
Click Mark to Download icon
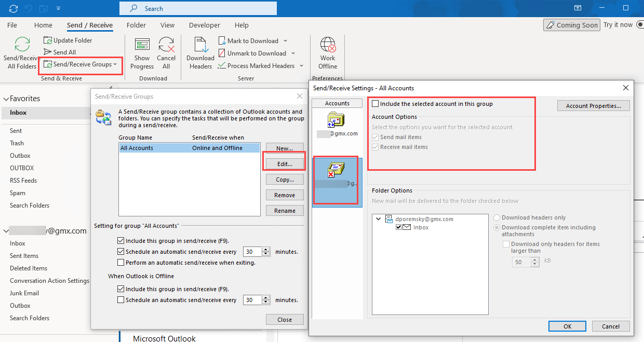pyautogui.click(x=222, y=40)
